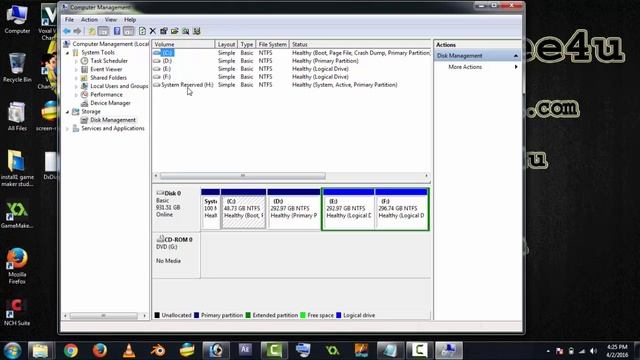Open the Recycle Bin desktop icon
The height and width of the screenshot is (360, 640).
[x=17, y=68]
